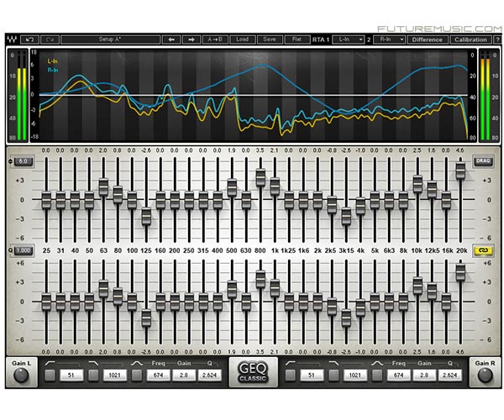Click the upper 20k fader
The height and width of the screenshot is (420, 504).
460,171
